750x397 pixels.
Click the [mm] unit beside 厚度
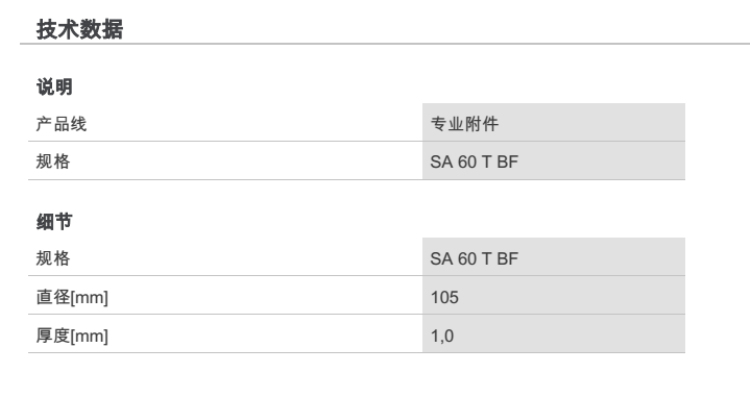89,337
